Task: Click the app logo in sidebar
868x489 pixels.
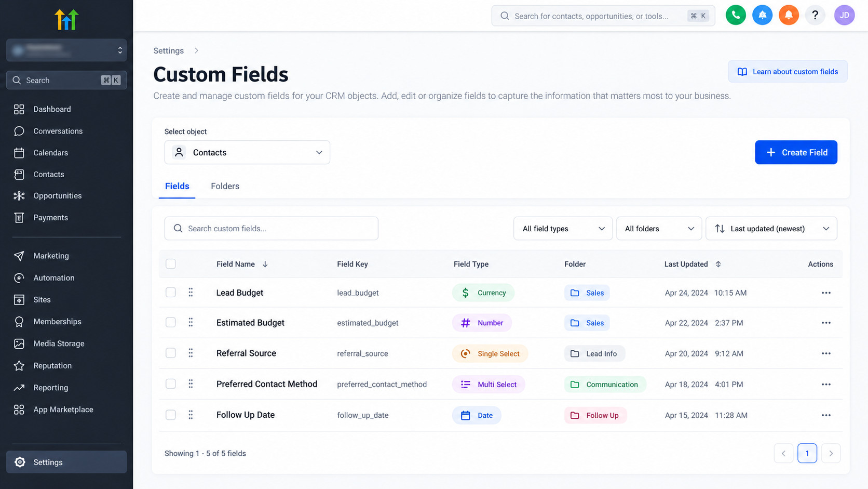Action: click(66, 19)
